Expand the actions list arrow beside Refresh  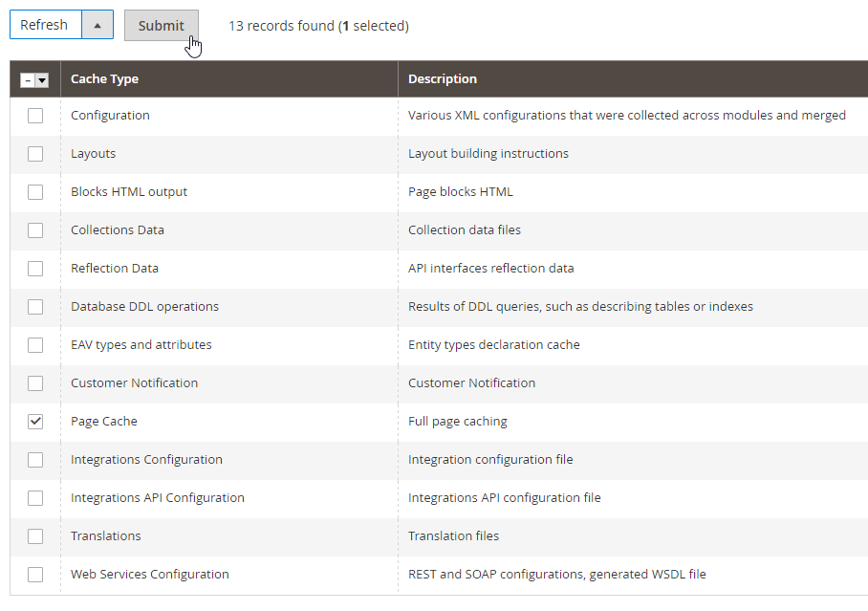coord(98,25)
